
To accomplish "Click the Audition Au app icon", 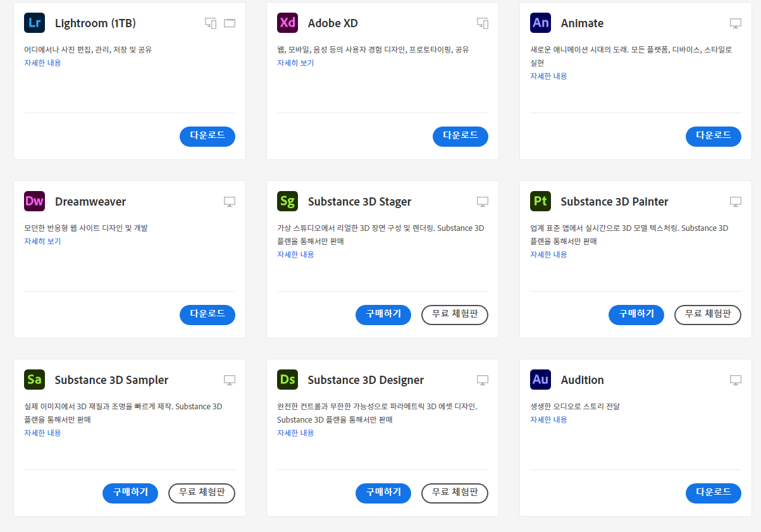I will click(x=540, y=380).
